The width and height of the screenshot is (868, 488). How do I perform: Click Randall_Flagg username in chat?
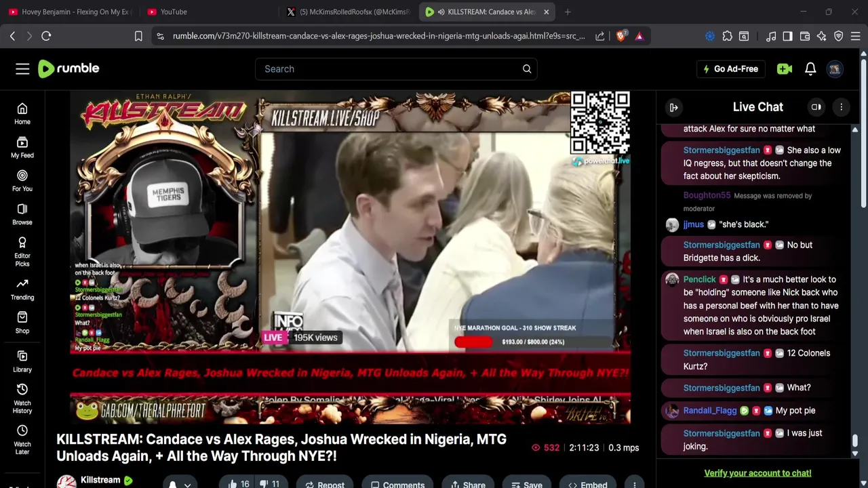coord(710,410)
